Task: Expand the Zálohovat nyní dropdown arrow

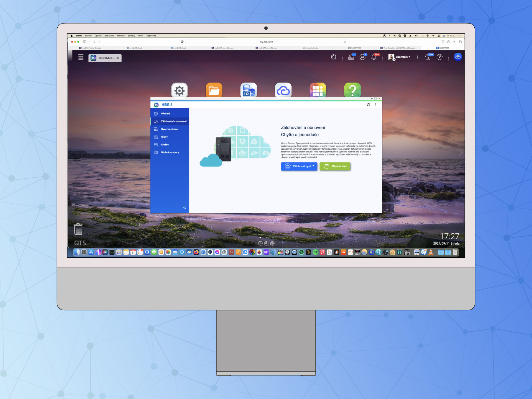Action: coord(313,166)
